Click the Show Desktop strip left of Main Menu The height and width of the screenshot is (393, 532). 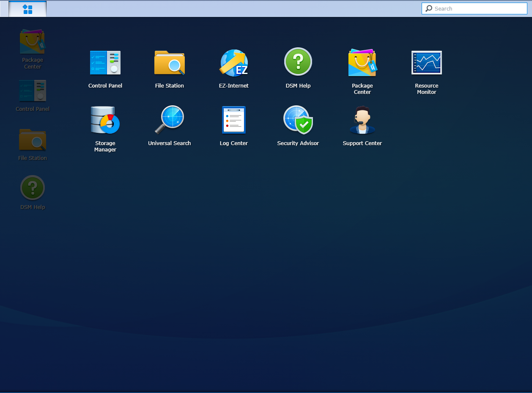(x=4, y=9)
